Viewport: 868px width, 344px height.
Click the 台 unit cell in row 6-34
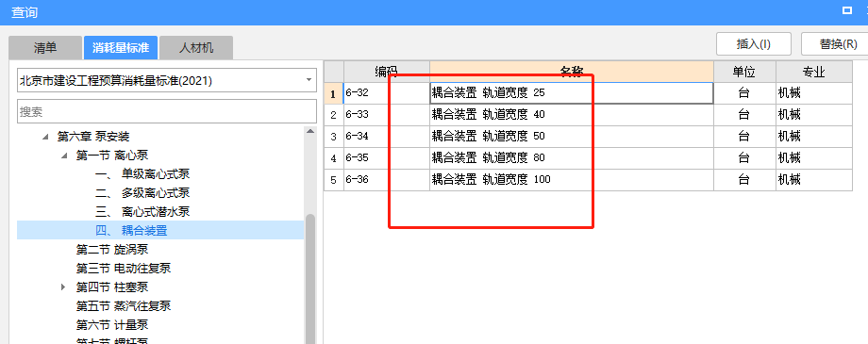(744, 136)
